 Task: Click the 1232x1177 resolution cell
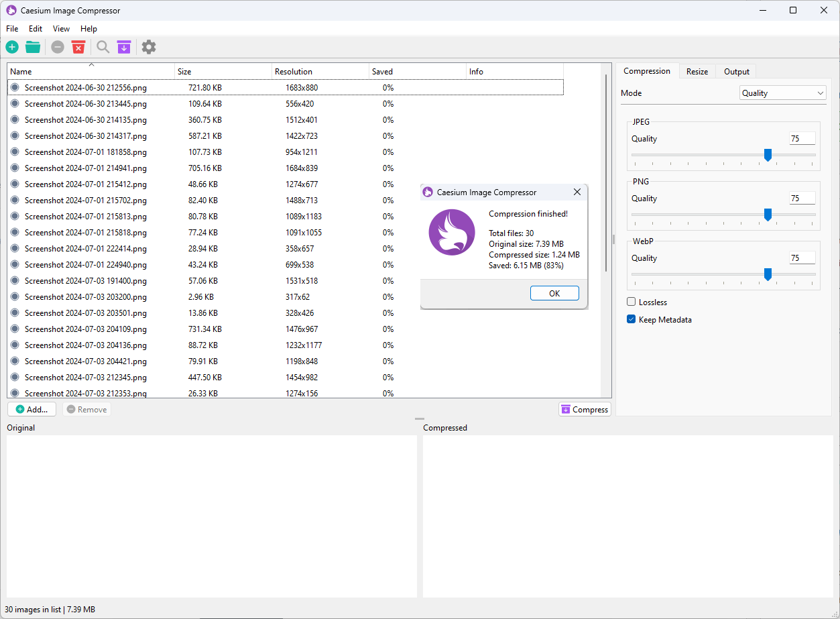coord(304,345)
